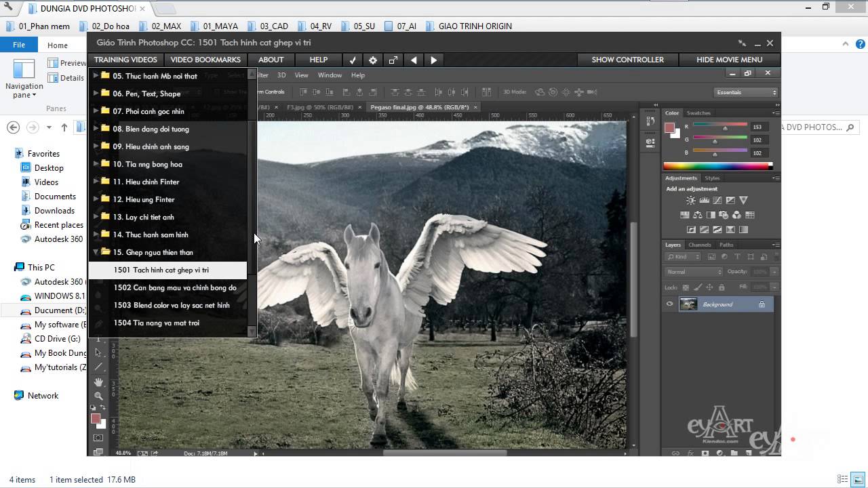Click the HIDE MOVIE MENU button
868x488 pixels.
coord(729,60)
